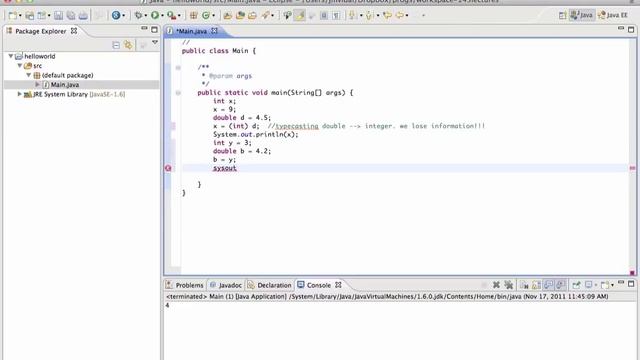Close the Console view tab

point(338,285)
